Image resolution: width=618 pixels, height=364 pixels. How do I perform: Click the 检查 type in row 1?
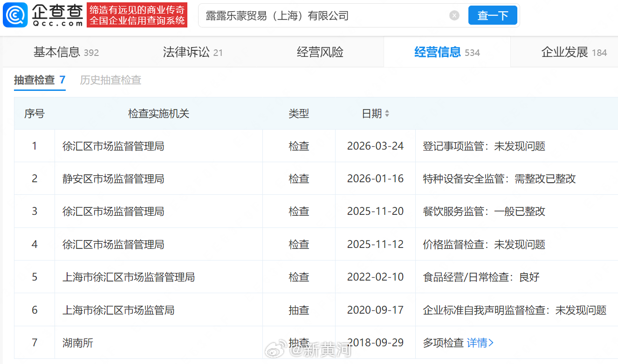coord(299,146)
